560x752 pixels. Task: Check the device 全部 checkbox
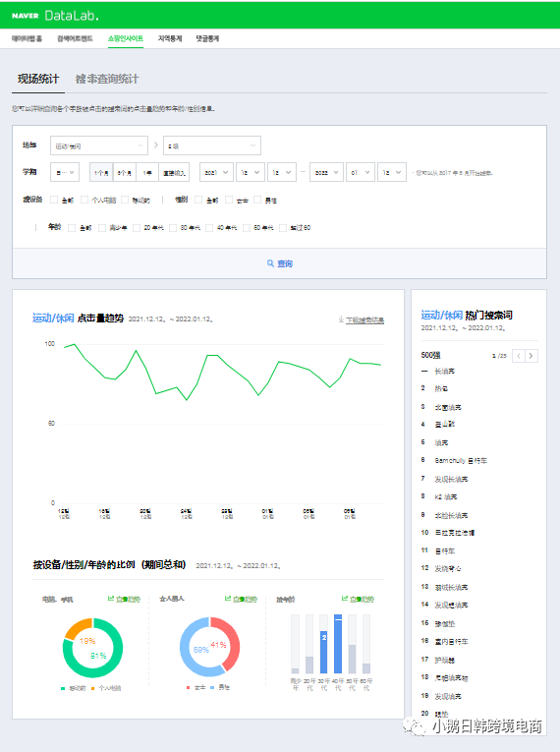tap(54, 200)
